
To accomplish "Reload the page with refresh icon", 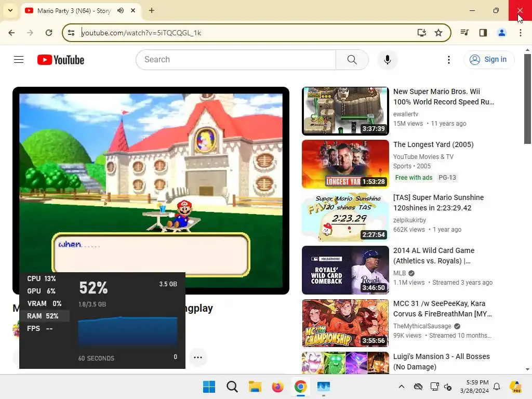I will (49, 33).
